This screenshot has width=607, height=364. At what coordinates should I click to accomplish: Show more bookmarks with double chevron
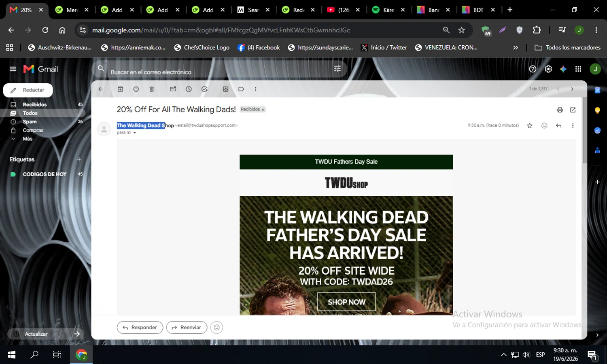coord(515,48)
